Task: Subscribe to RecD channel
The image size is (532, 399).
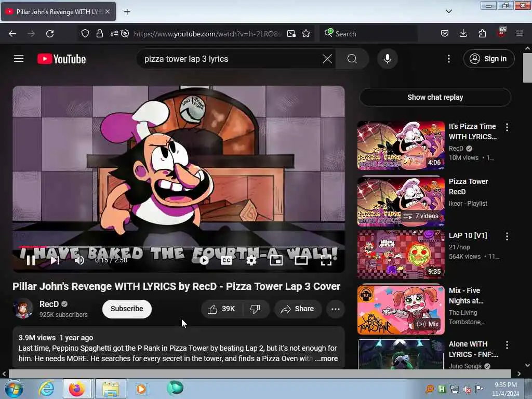Action: tap(127, 309)
